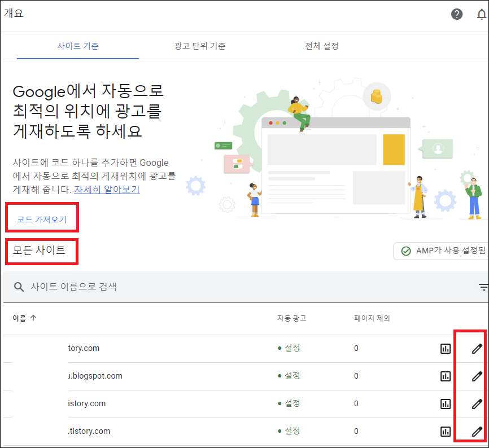Sort by 이름 using the arrow icon
The width and height of the screenshot is (489, 448).
33,318
